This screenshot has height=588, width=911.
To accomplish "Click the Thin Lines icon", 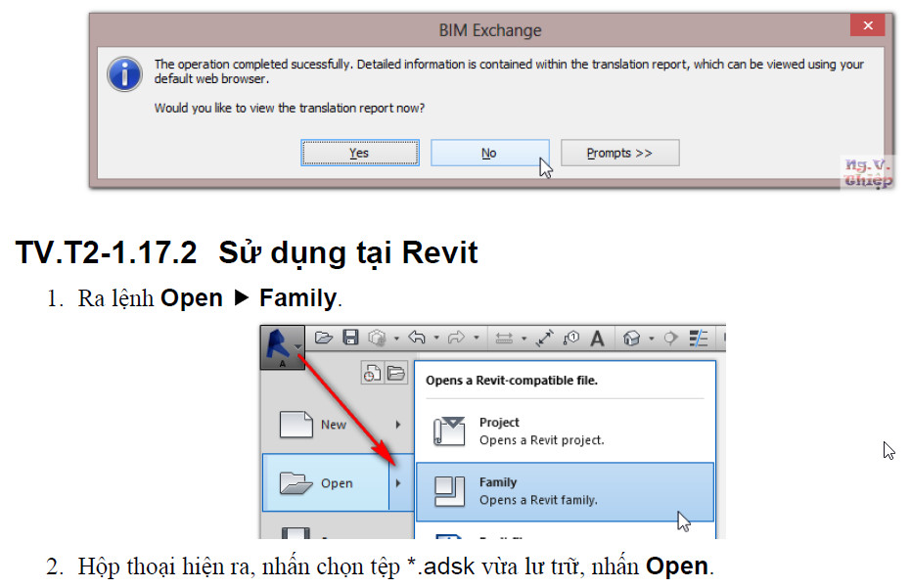I will [699, 339].
